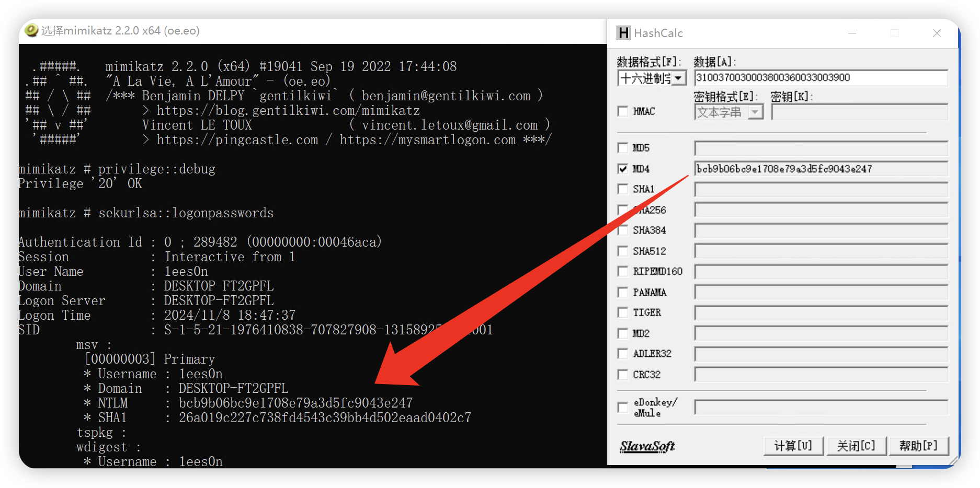This screenshot has height=488, width=980.
Task: Enable the MD2 checkbox
Action: (622, 333)
